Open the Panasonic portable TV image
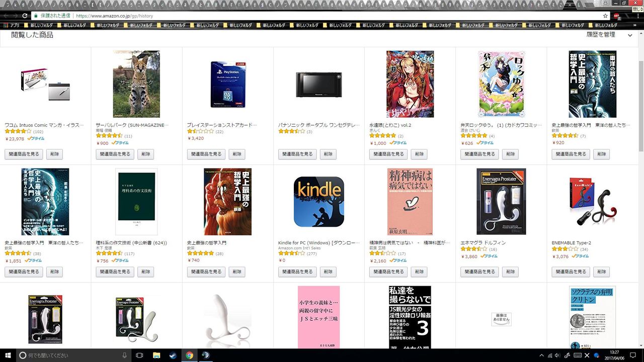 [319, 84]
